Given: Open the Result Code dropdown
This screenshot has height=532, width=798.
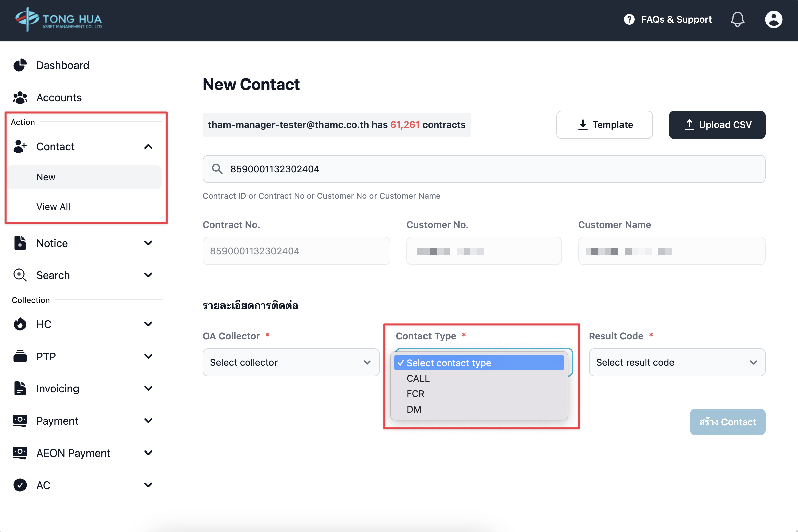Looking at the screenshot, I should tap(677, 362).
